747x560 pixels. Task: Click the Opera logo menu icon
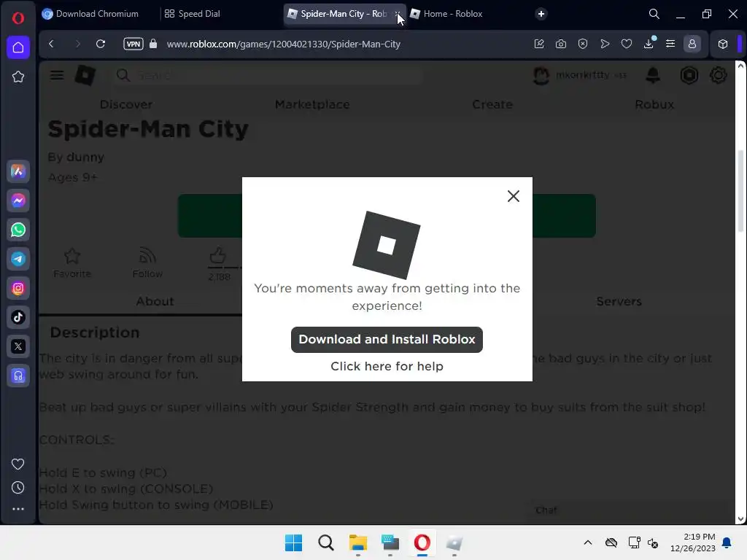[x=18, y=18]
